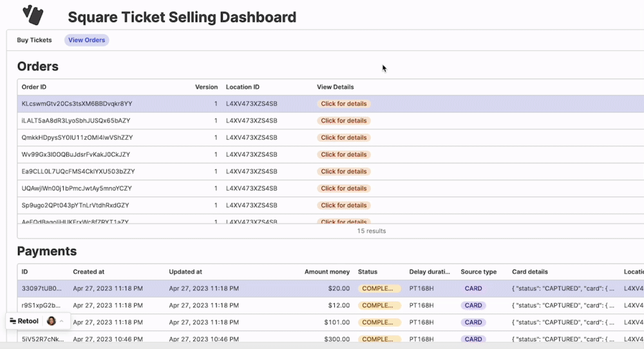Sort orders by the Order ID column header

click(34, 87)
